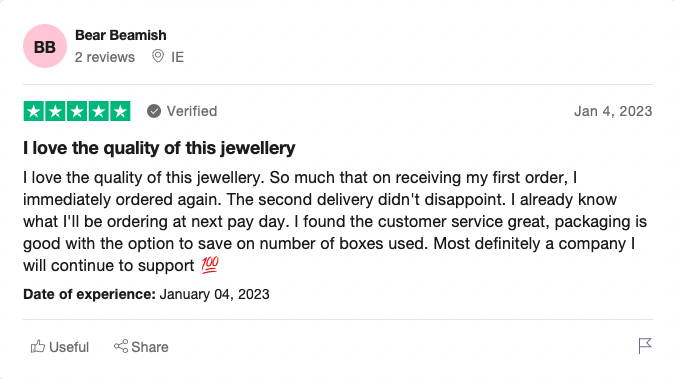
Task: Click the third green rating star
Action: click(x=77, y=111)
